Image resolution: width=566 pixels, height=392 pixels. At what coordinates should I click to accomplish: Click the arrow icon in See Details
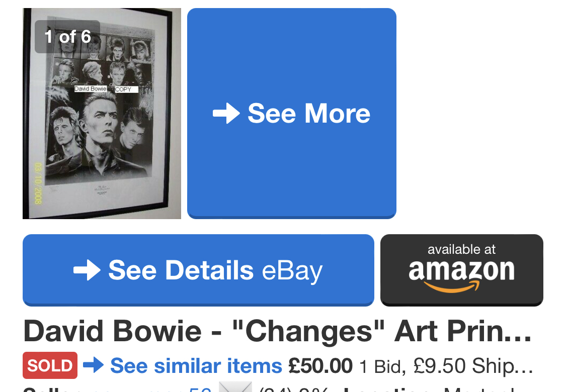coord(87,270)
